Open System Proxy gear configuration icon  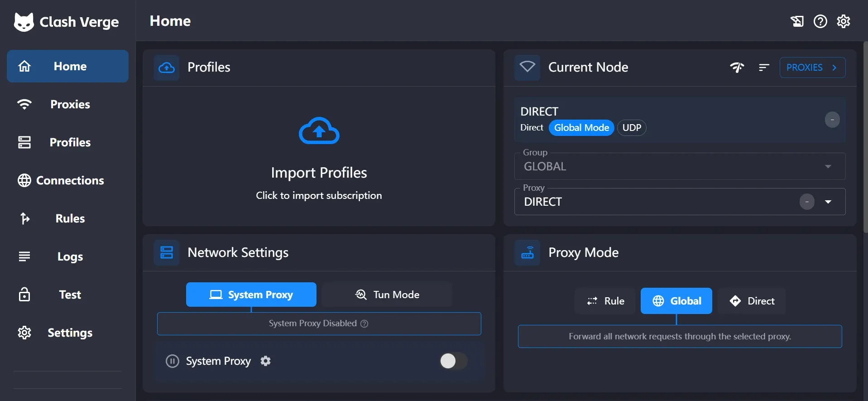point(265,361)
